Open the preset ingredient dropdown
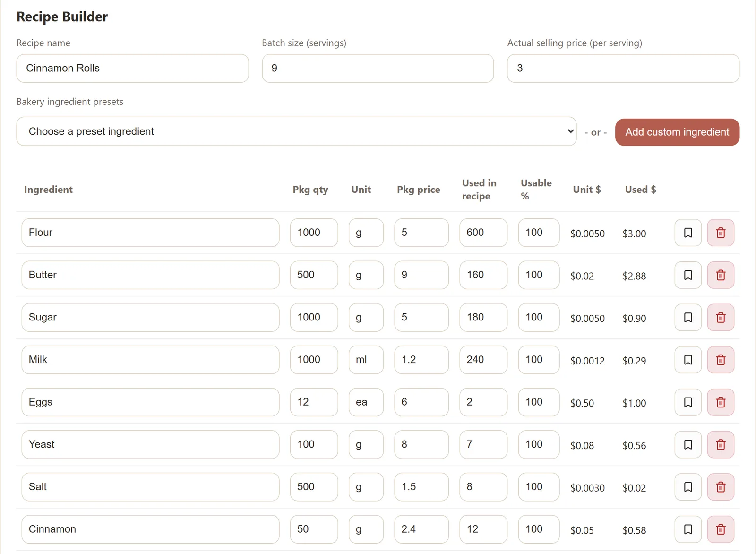This screenshot has height=554, width=756. pyautogui.click(x=296, y=131)
